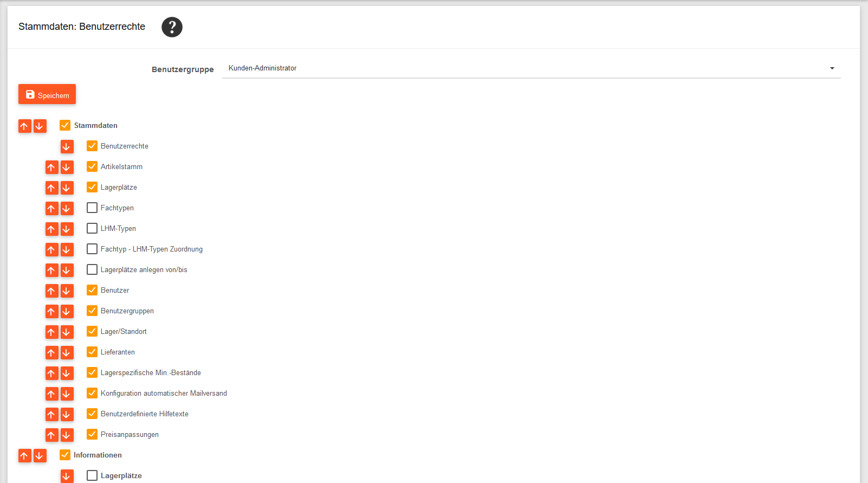Move Stammdaten section down with arrow
The image size is (868, 483).
click(40, 126)
